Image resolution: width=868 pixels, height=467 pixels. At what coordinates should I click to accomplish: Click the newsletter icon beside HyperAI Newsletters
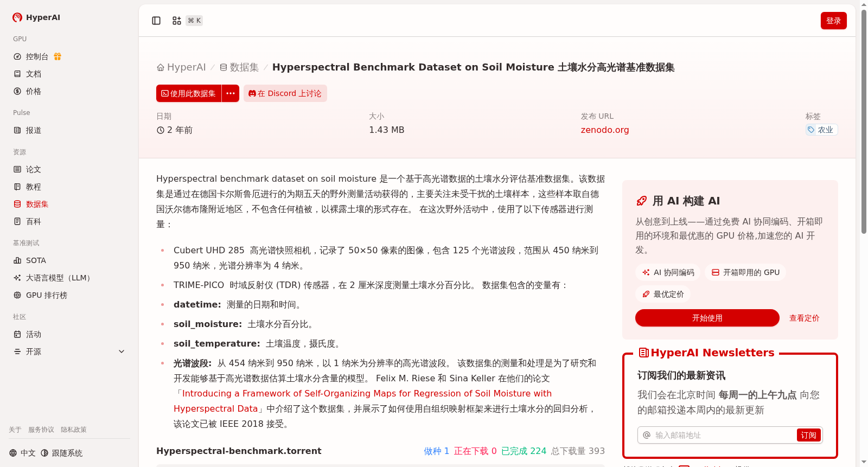point(644,353)
